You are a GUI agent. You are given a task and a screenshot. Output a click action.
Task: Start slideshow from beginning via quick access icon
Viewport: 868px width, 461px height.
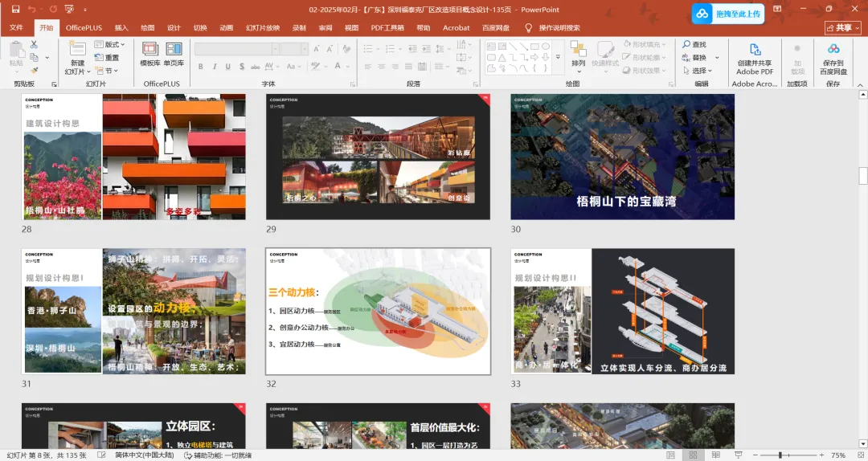coord(69,10)
